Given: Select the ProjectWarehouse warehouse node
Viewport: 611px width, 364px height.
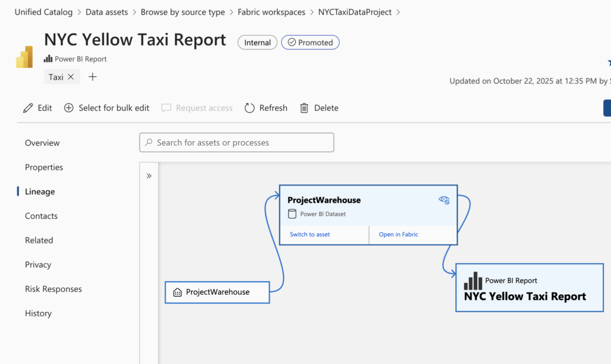Looking at the screenshot, I should click(x=217, y=292).
